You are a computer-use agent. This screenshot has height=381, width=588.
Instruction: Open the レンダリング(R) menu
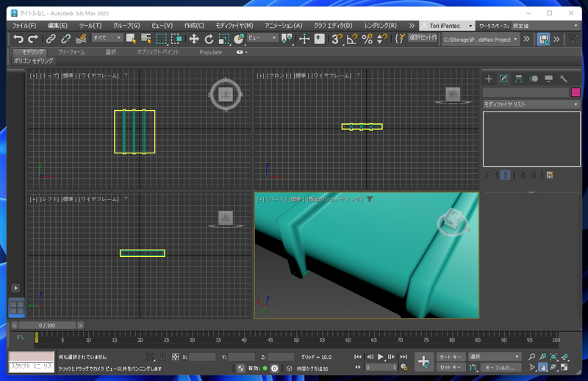click(x=381, y=26)
